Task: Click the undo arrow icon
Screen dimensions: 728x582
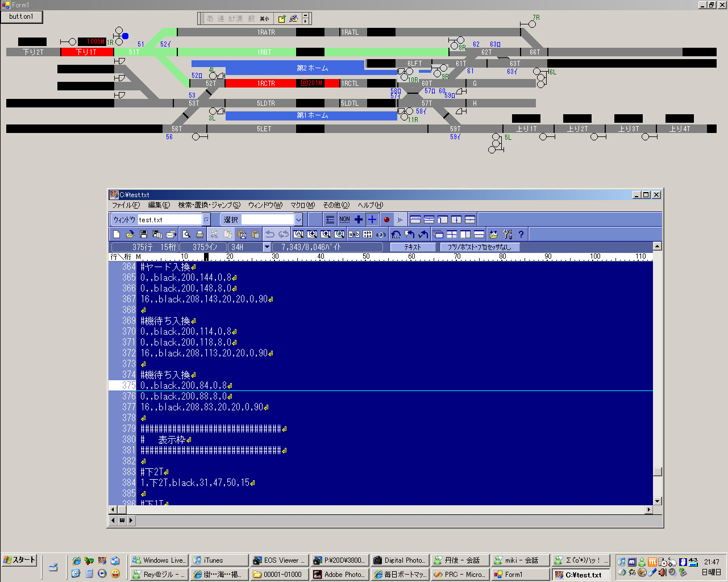Action: click(270, 234)
